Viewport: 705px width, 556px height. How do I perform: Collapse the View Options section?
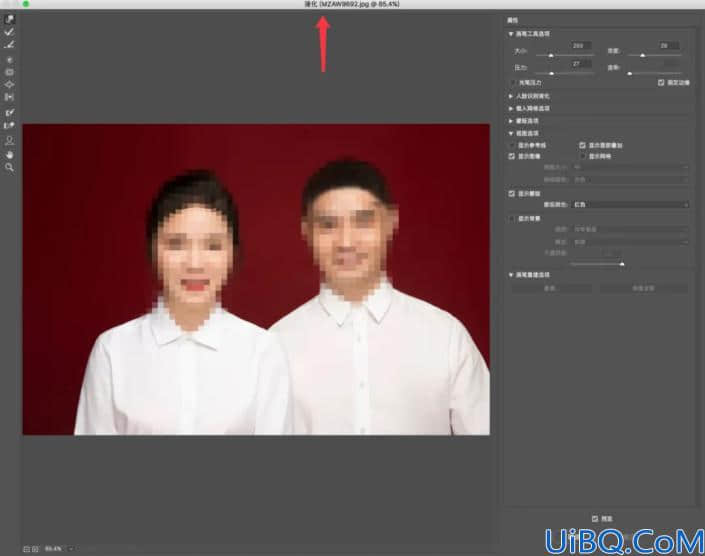[511, 133]
